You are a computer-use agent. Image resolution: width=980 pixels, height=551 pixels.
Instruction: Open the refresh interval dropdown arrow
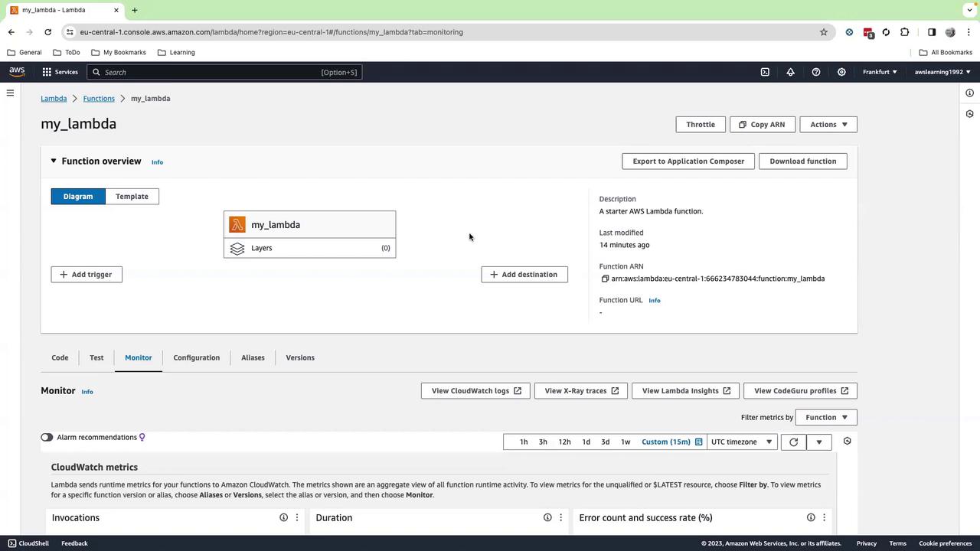[819, 442]
